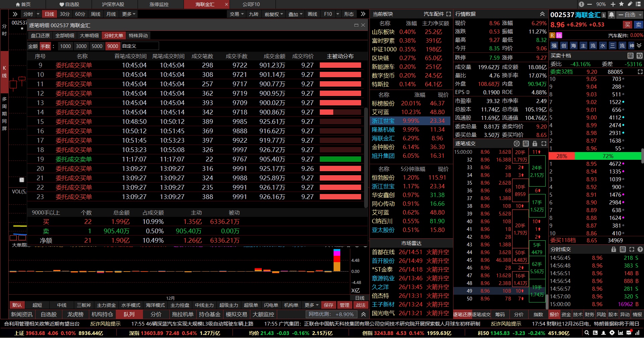Image resolution: width=644 pixels, height=338 pixels.
Task: Toggle the 陆 stock connect tag
Action: 559,35
